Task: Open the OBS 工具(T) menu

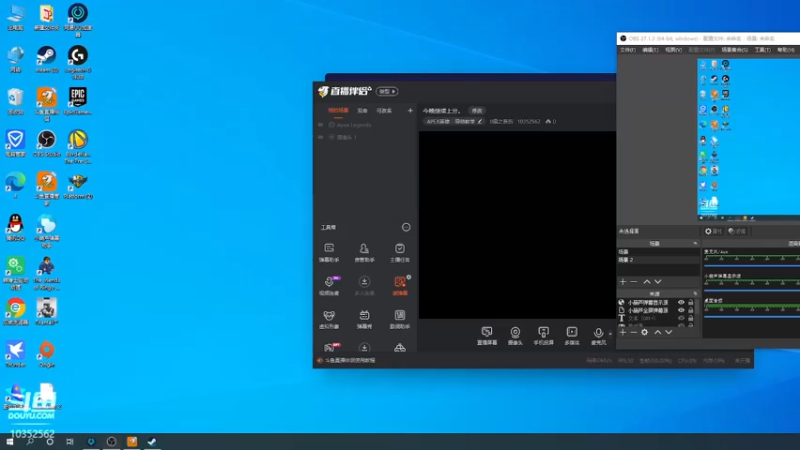Action: click(x=763, y=50)
